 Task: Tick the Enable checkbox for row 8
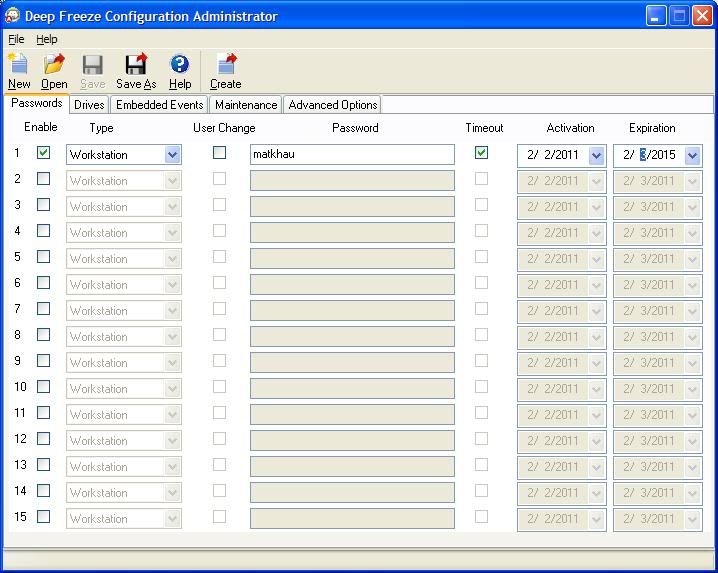pos(44,335)
